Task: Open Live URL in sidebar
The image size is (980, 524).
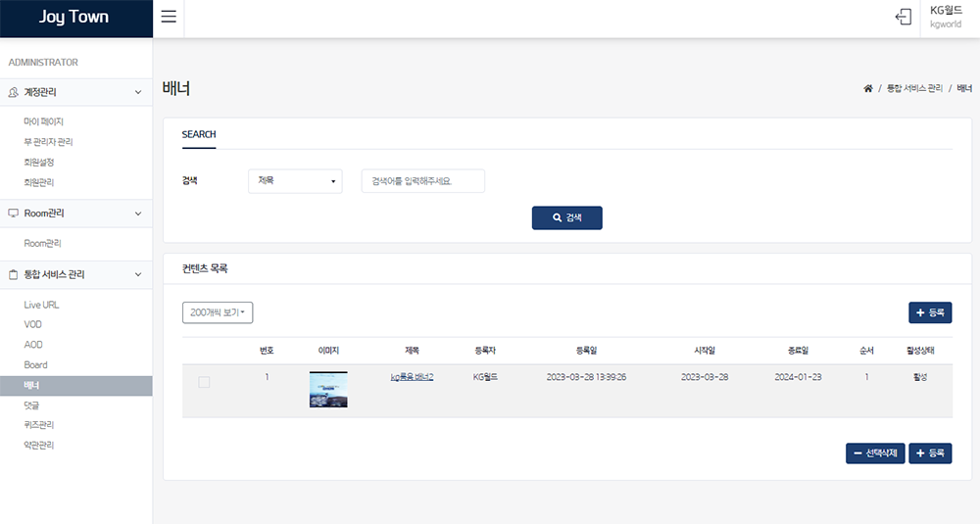Action: [x=42, y=306]
